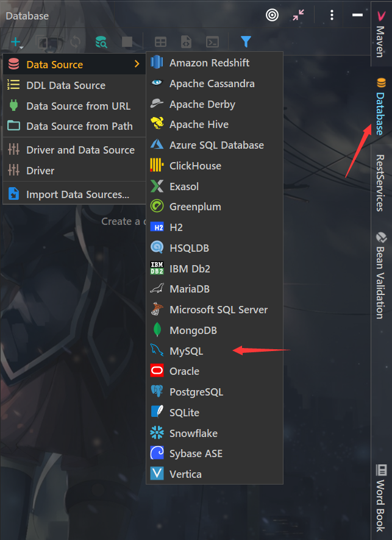Choose Driver and Data Source

(x=74, y=150)
